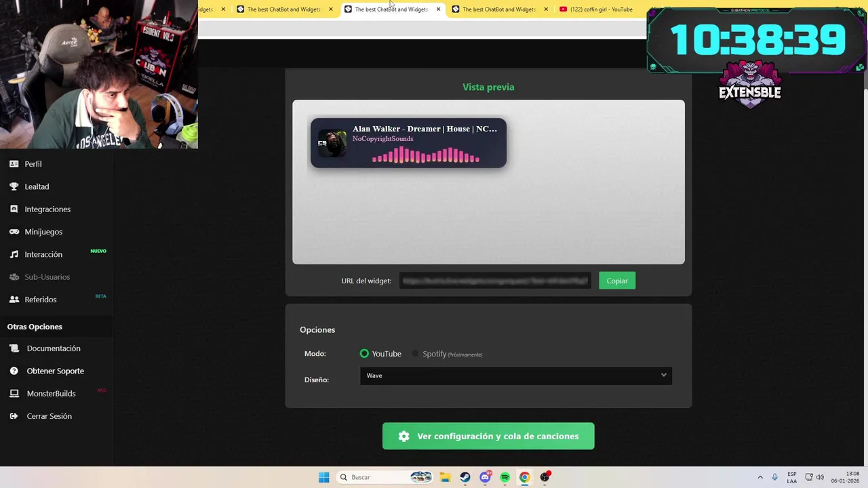Select the active ChatBot and Widgets tab
Image resolution: width=868 pixels, height=488 pixels.
pyautogui.click(x=392, y=9)
